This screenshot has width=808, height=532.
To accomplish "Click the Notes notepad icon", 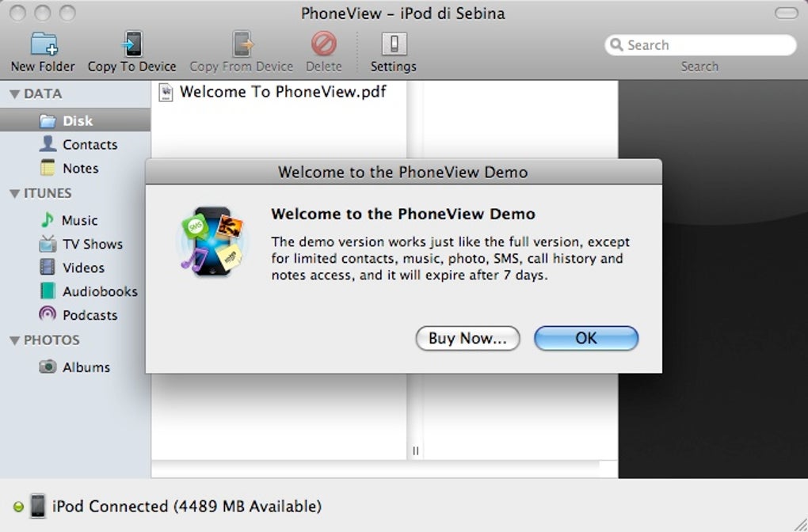I will click(48, 168).
